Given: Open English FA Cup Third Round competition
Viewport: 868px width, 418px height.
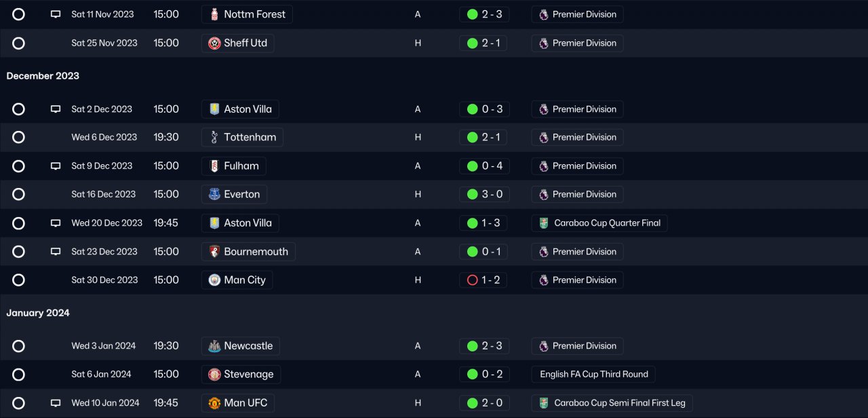Looking at the screenshot, I should [593, 375].
